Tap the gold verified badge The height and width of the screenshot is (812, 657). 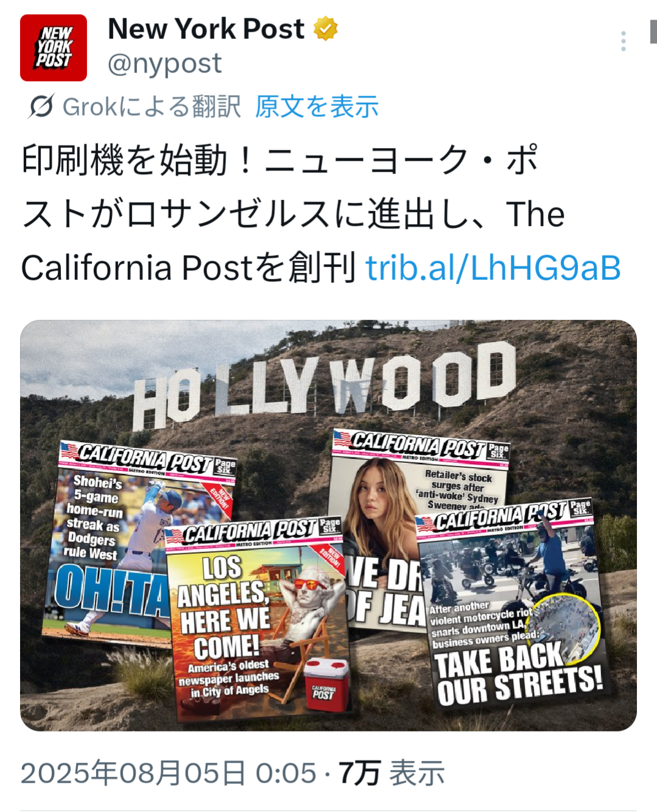tap(326, 29)
